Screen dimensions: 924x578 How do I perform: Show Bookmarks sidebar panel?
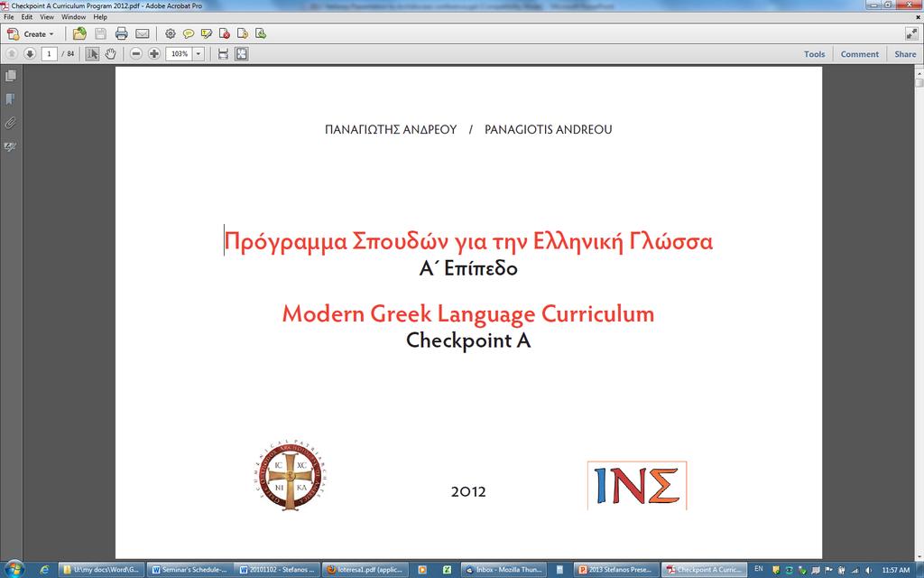(11, 99)
